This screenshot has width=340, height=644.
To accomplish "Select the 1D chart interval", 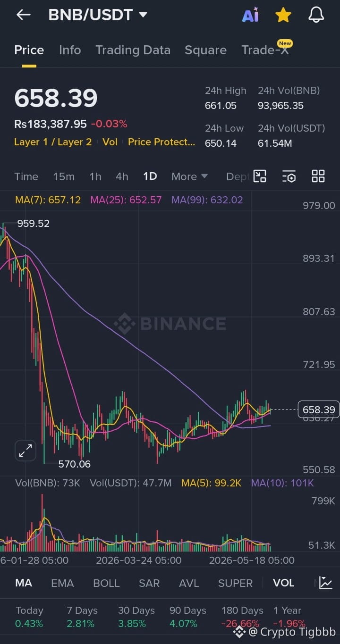I will [x=150, y=176].
